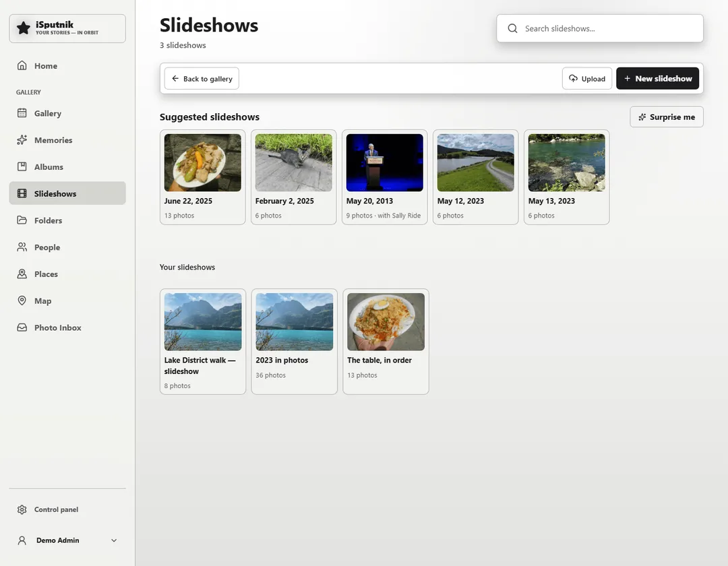Open the June 22, 2025 suggested slideshow thumbnail
728x566 pixels.
(x=202, y=162)
